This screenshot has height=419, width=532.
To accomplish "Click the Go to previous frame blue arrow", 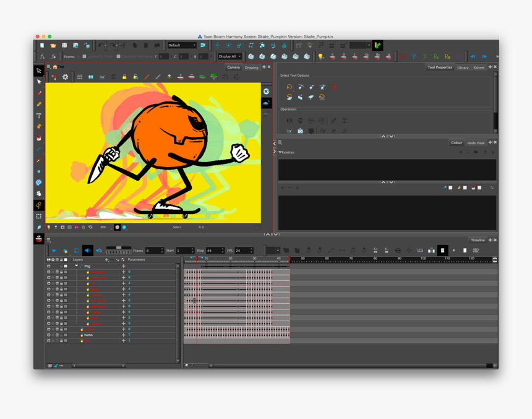I will pos(473,56).
